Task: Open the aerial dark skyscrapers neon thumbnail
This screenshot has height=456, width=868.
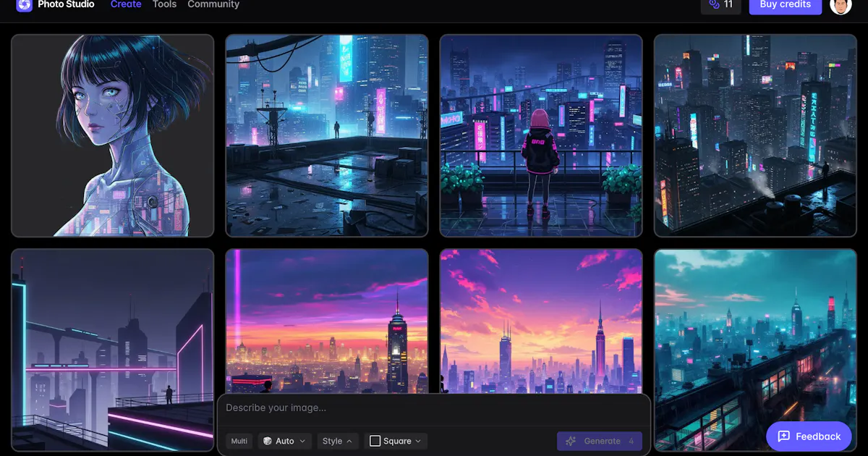Action: (755, 136)
